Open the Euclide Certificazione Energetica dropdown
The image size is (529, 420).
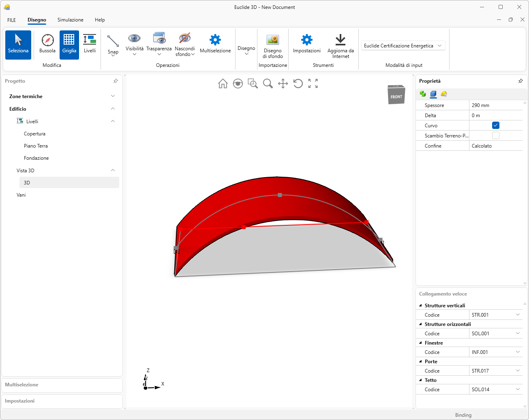pos(403,46)
